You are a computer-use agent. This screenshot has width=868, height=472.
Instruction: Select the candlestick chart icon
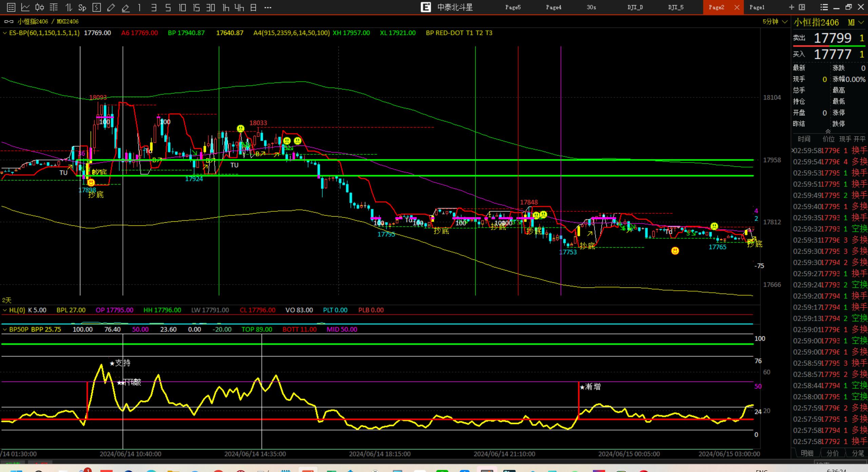pyautogui.click(x=40, y=7)
